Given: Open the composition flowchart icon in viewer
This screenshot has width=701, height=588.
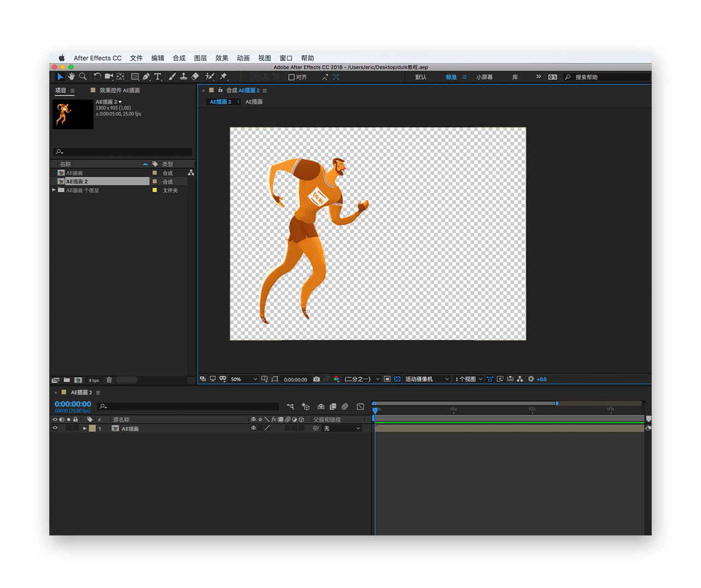Looking at the screenshot, I should (x=520, y=379).
